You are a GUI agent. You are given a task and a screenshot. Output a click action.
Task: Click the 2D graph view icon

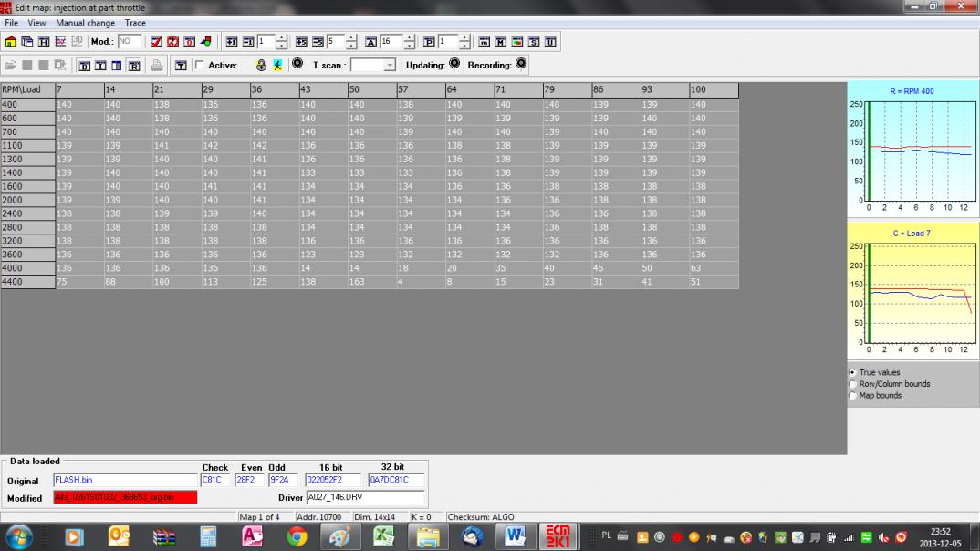click(x=60, y=42)
